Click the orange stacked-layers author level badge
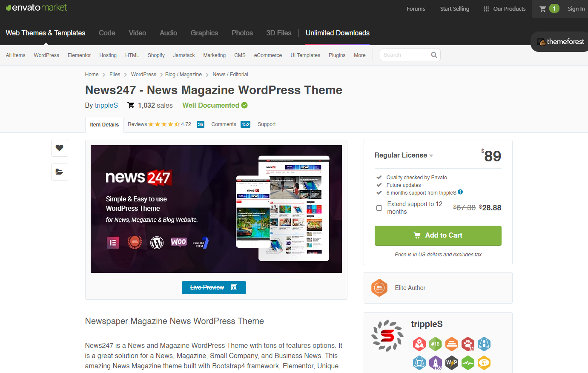The height and width of the screenshot is (373, 588). pos(452,344)
